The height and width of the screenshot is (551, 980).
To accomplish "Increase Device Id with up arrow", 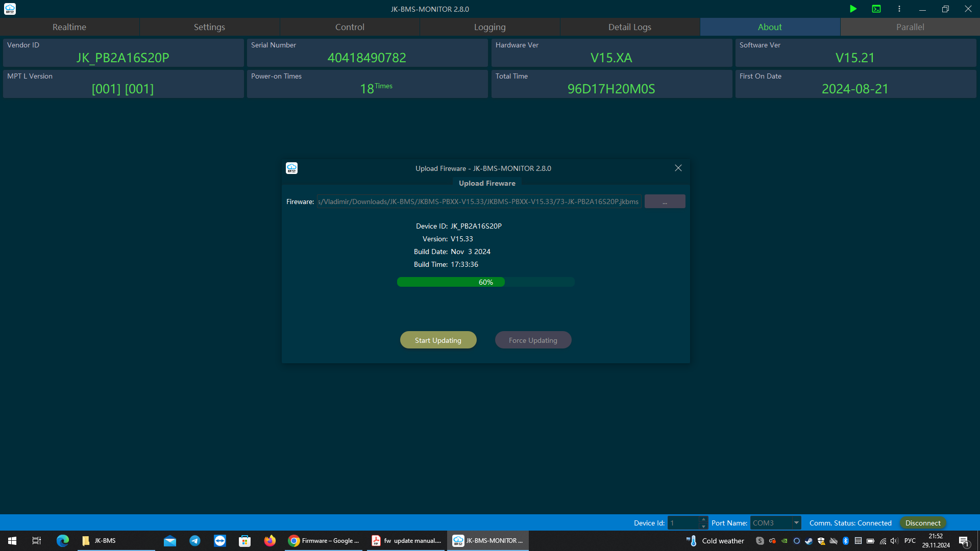I will 704,520.
